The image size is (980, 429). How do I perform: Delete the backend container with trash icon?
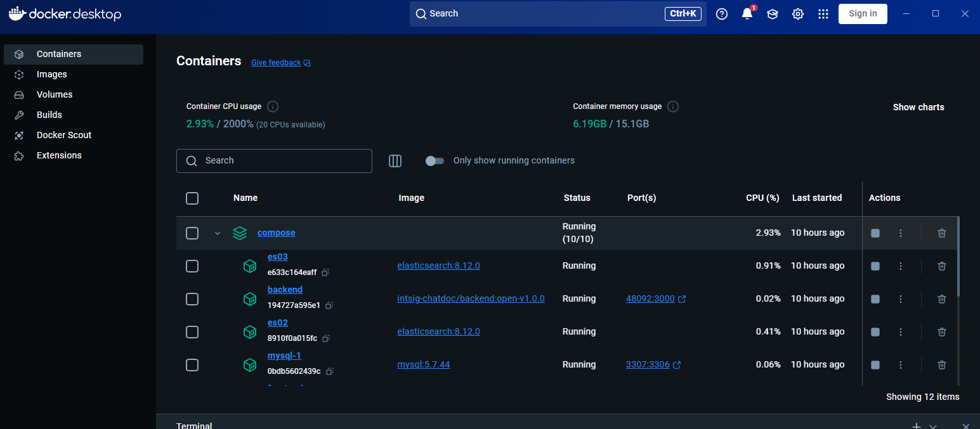[x=941, y=299]
